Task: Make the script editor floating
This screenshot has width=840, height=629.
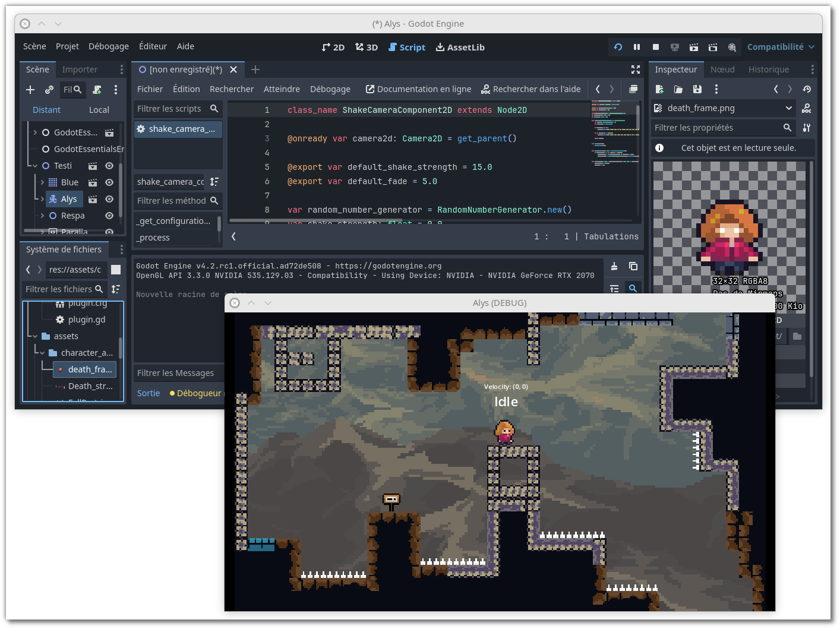Action: pos(633,89)
